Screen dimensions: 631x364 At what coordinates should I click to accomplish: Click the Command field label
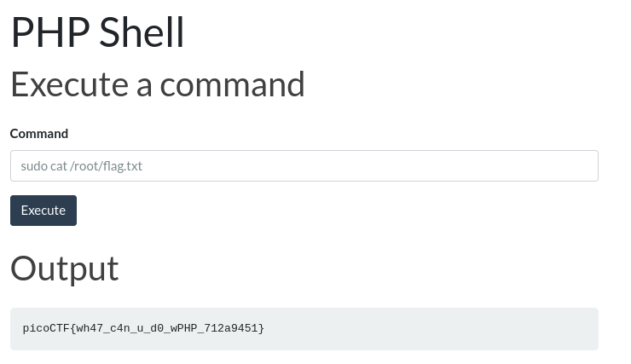[39, 134]
